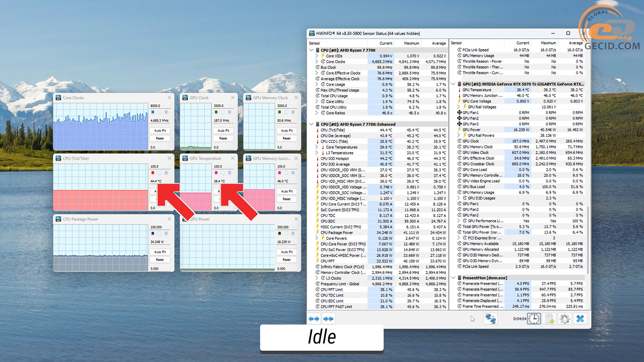Collapse the CPU [#0]: AMD Ryzen 7 7700: Enhanced group

coord(311,124)
